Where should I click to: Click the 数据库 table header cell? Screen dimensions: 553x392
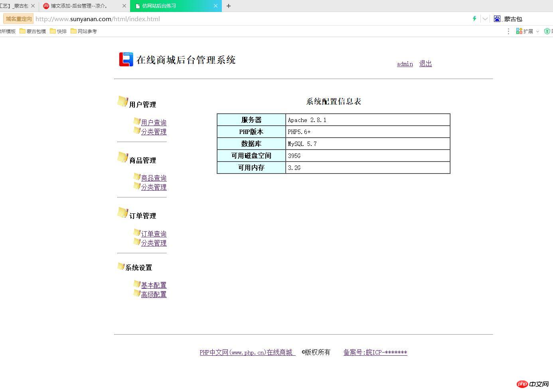tap(251, 144)
